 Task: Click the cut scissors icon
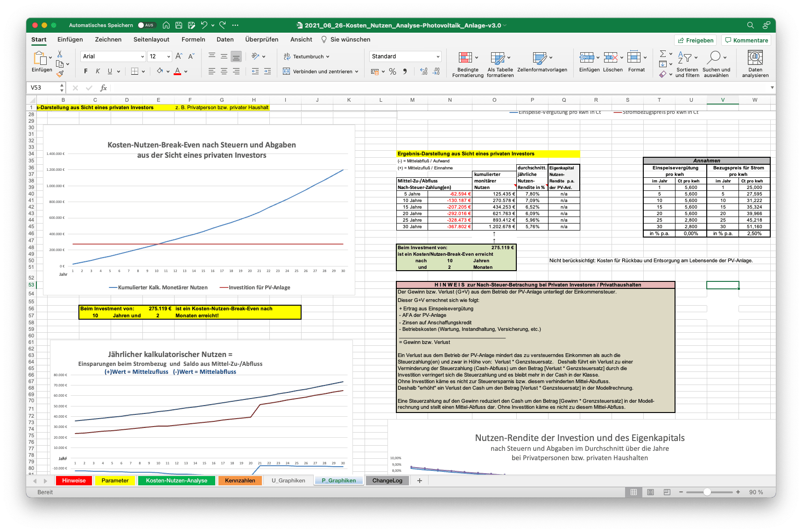pos(60,54)
